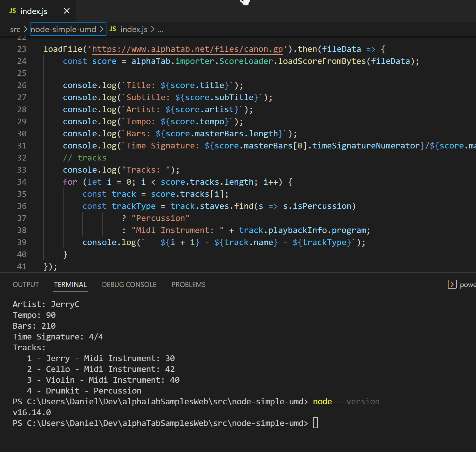This screenshot has width=476, height=452.
Task: Click the JS icon on the index.js tab
Action: (x=12, y=10)
